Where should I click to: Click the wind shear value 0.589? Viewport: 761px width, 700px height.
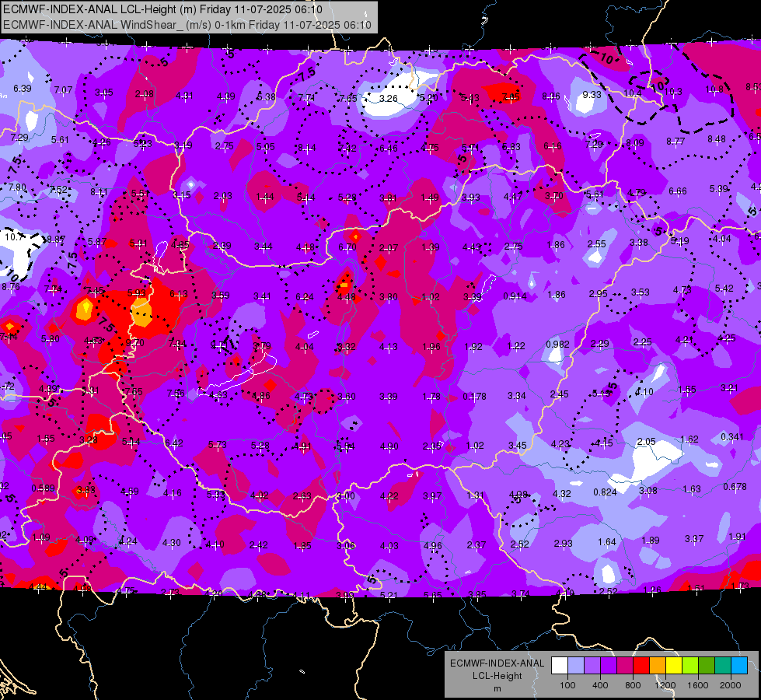[x=43, y=488]
